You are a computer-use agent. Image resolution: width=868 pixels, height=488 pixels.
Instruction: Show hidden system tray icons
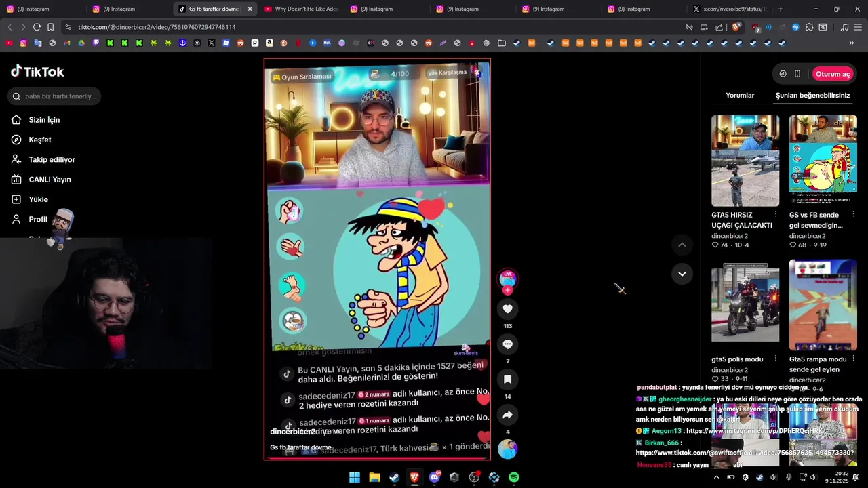click(x=716, y=477)
